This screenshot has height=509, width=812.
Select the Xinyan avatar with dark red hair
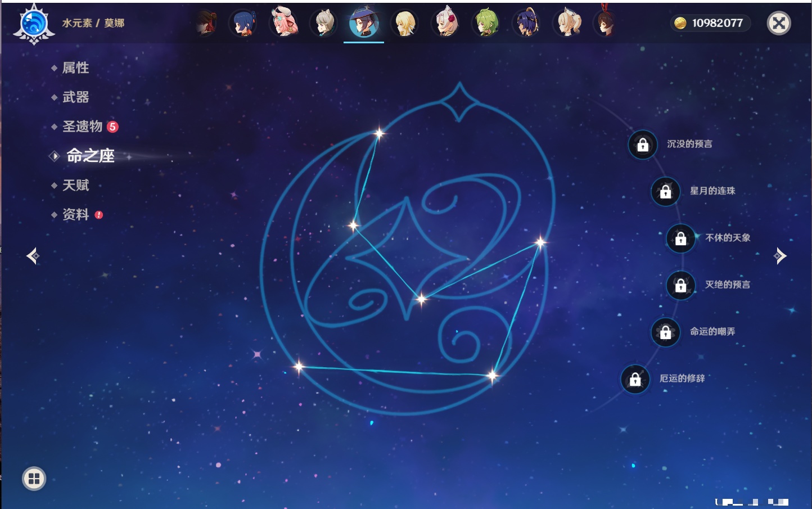click(x=206, y=23)
